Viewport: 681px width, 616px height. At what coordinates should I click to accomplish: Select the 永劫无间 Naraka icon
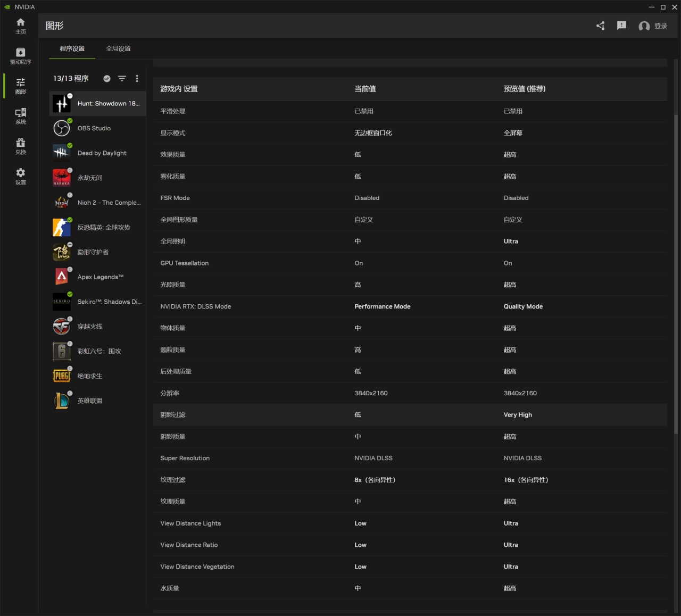(62, 178)
